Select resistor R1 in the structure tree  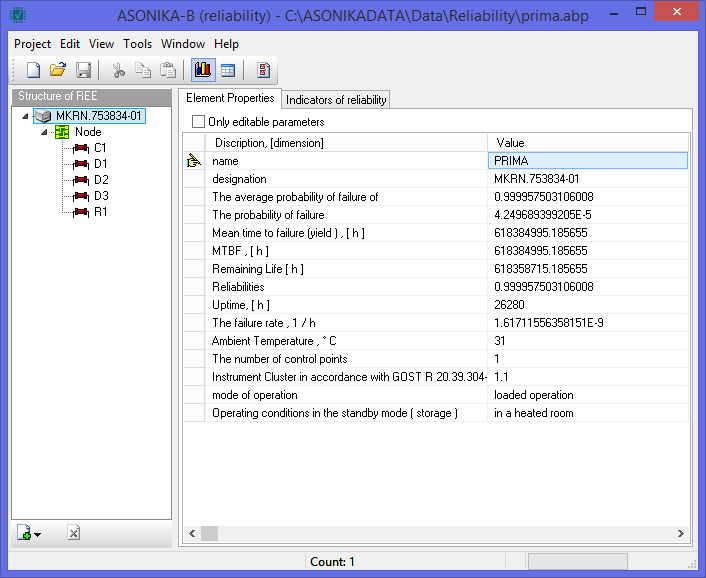(100, 212)
